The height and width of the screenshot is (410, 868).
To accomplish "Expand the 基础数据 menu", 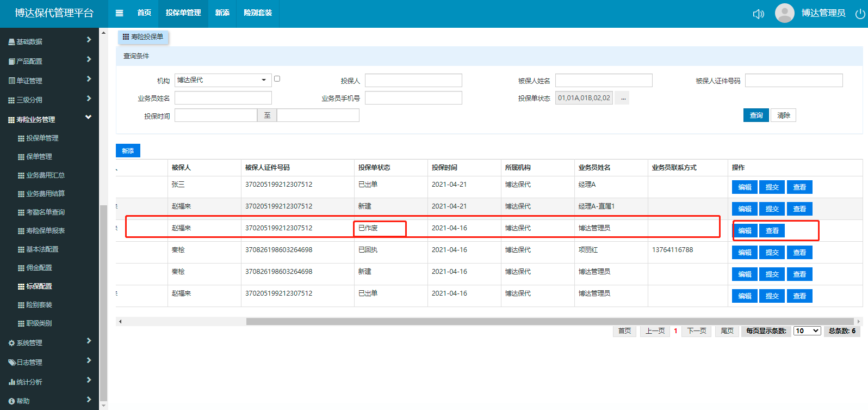I will pyautogui.click(x=89, y=40).
